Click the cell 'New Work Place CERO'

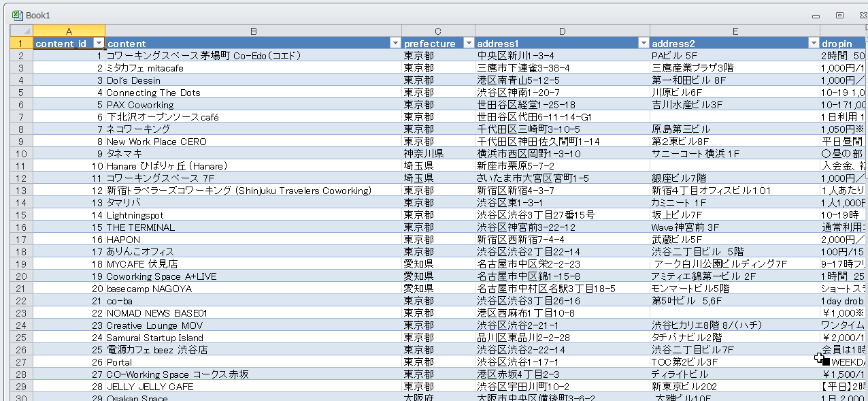[253, 141]
